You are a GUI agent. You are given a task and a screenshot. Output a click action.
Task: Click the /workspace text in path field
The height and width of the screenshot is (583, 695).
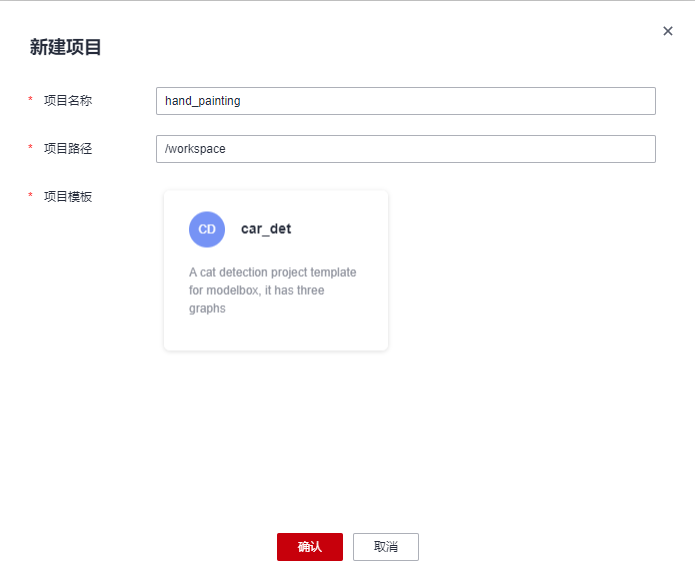(x=195, y=149)
